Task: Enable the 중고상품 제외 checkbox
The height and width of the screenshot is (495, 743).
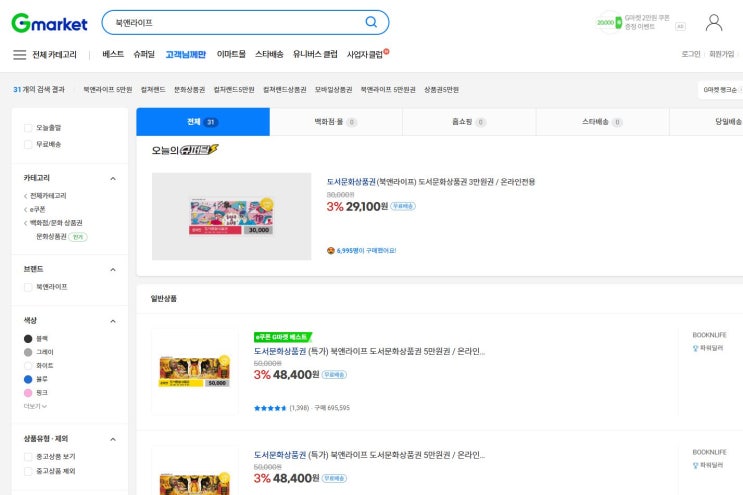Action: (28, 471)
